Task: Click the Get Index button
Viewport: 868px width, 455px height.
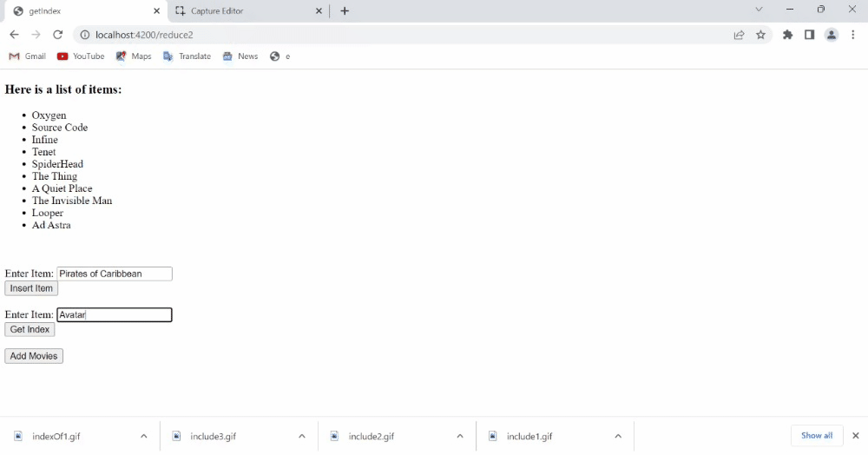Action: 30,329
